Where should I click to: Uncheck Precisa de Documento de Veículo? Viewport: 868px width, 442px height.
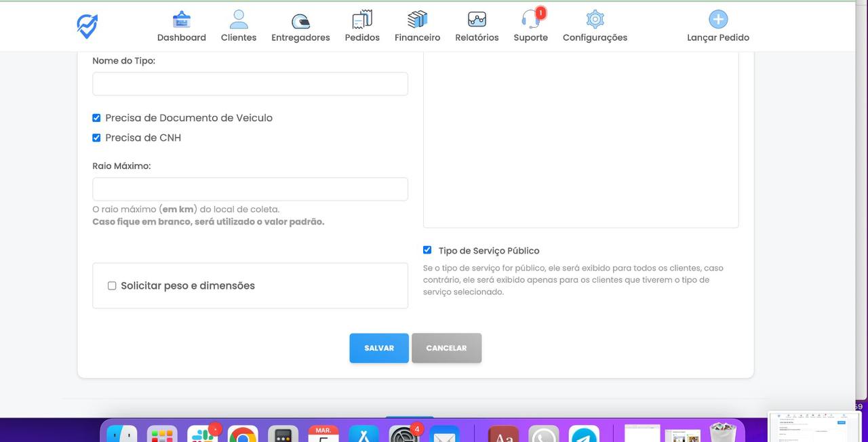(96, 118)
